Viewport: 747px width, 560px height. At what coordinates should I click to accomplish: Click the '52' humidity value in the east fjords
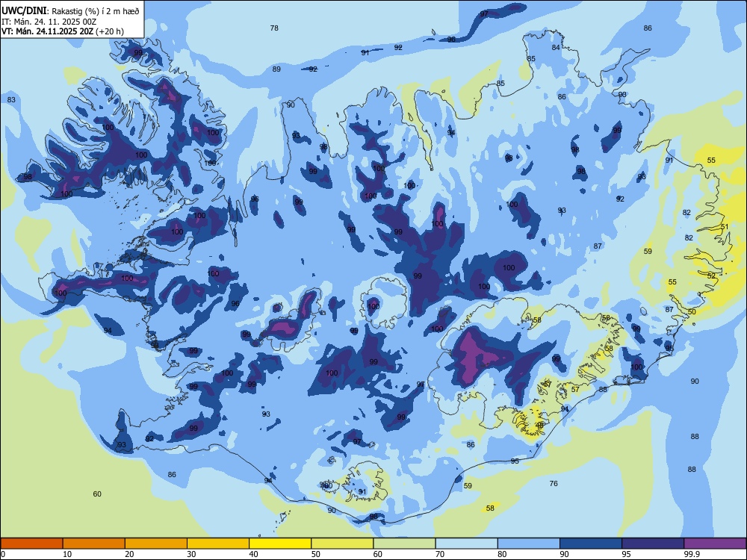[x=711, y=276]
